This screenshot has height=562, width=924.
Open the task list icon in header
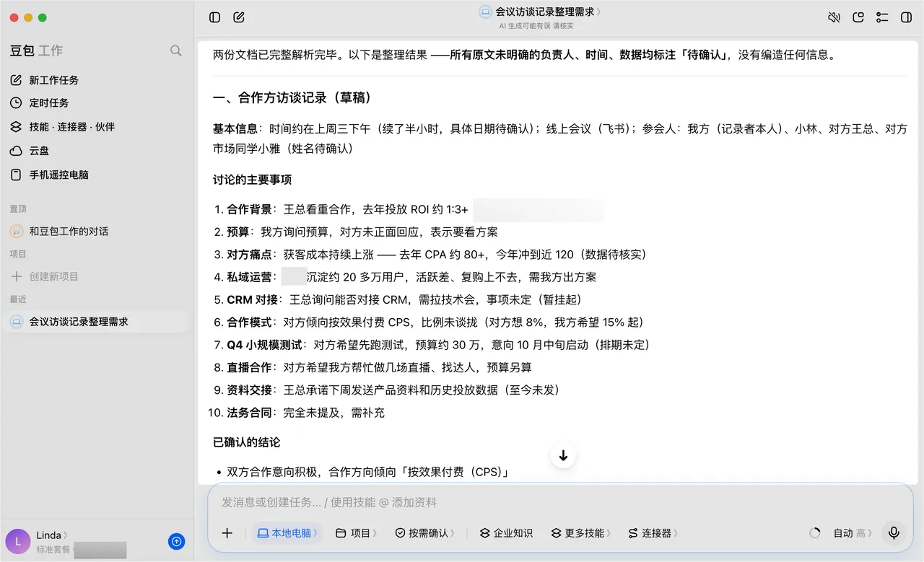(882, 17)
